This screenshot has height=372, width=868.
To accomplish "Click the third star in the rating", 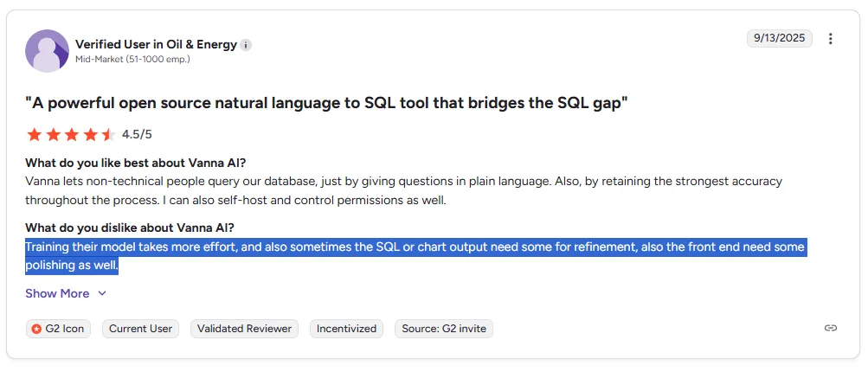I will tap(71, 134).
